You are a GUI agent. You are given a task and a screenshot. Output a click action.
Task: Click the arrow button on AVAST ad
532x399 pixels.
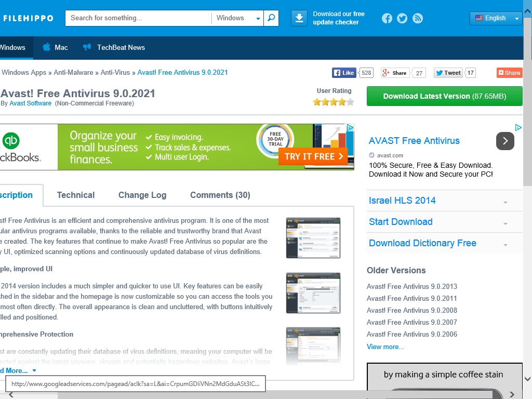pos(505,141)
